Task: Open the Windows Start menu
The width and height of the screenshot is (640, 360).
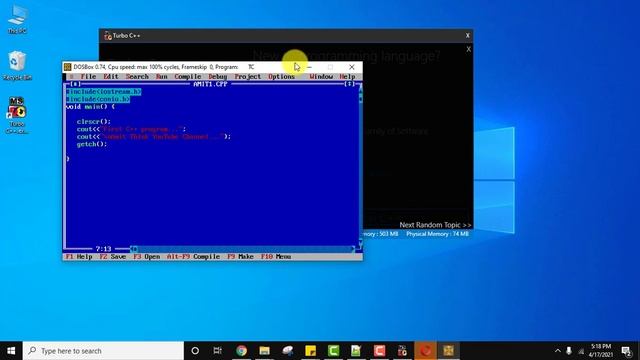Action: (x=11, y=351)
